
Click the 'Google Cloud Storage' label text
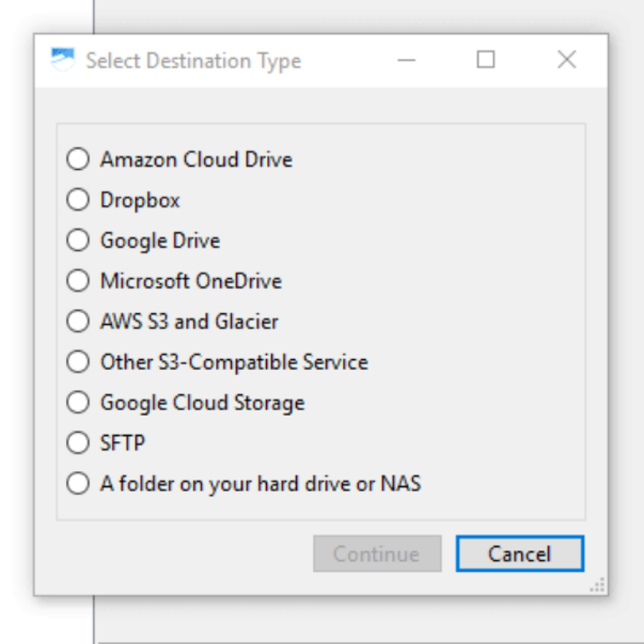pyautogui.click(x=203, y=403)
